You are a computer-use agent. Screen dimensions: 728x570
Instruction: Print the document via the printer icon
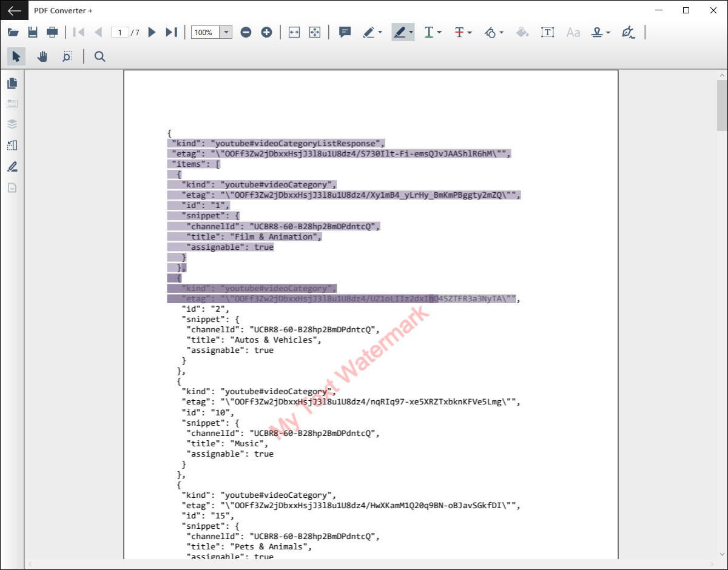[53, 32]
